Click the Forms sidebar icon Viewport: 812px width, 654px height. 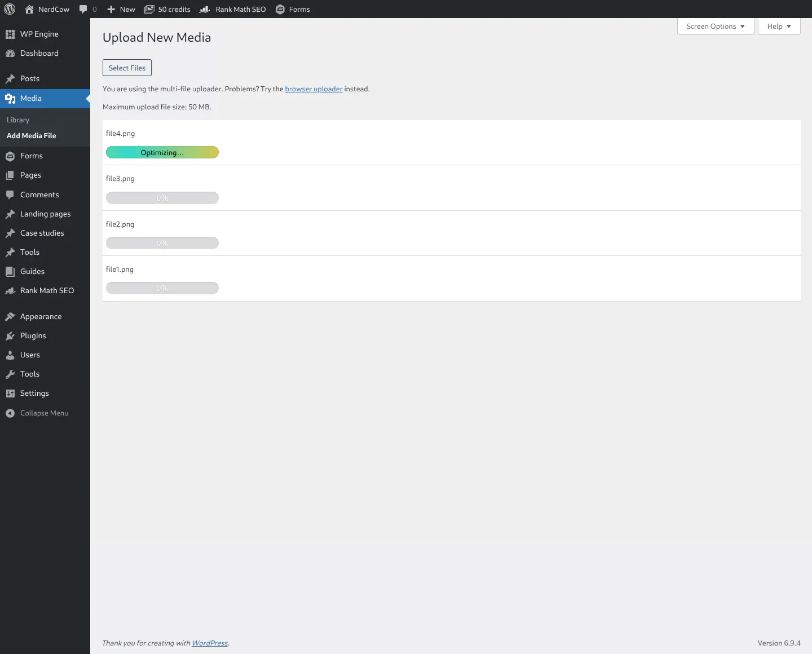coord(10,156)
